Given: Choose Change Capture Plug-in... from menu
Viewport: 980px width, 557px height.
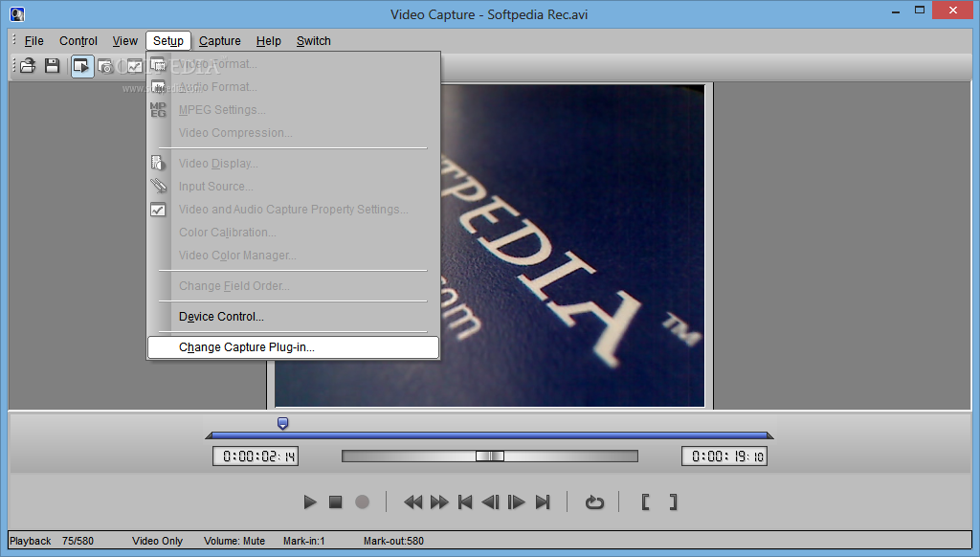Looking at the screenshot, I should click(x=293, y=347).
